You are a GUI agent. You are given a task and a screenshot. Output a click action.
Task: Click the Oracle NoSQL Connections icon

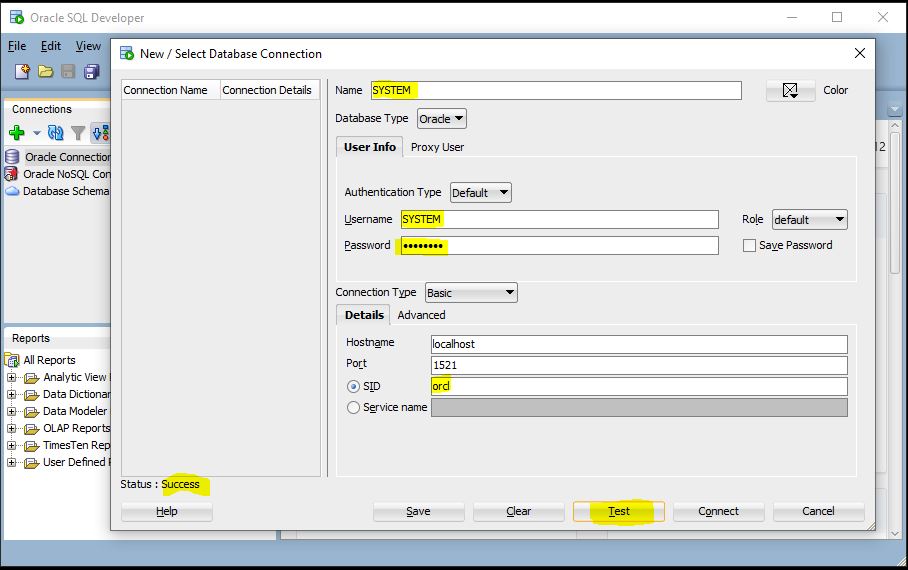(11, 174)
